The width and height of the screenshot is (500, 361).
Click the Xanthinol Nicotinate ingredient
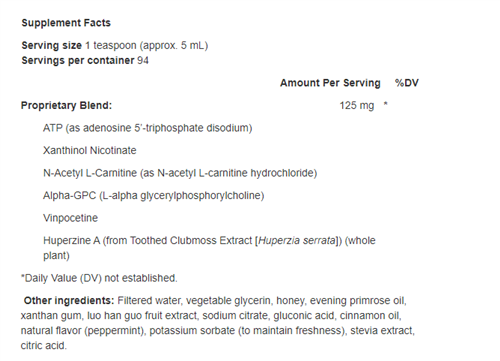(90, 150)
